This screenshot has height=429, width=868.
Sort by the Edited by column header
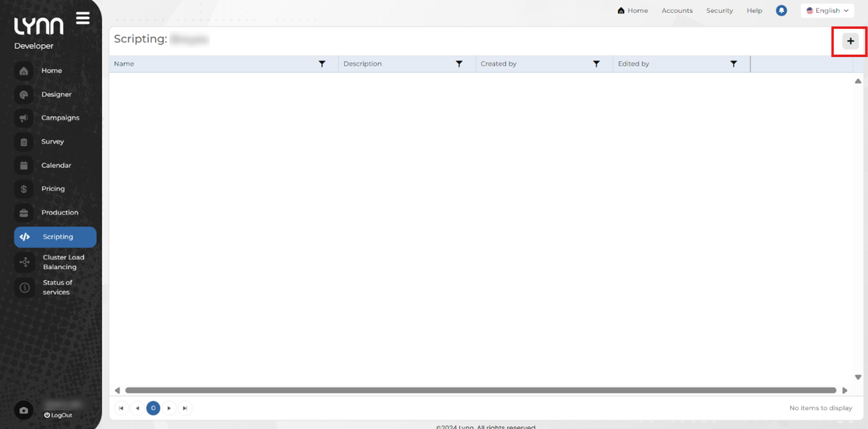[x=633, y=64]
